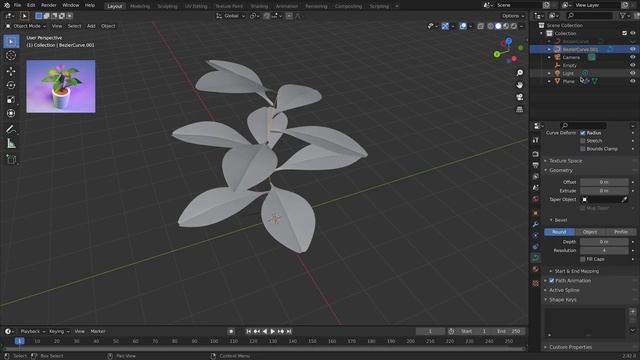Toggle X-ray display icon in viewport header

click(x=480, y=26)
